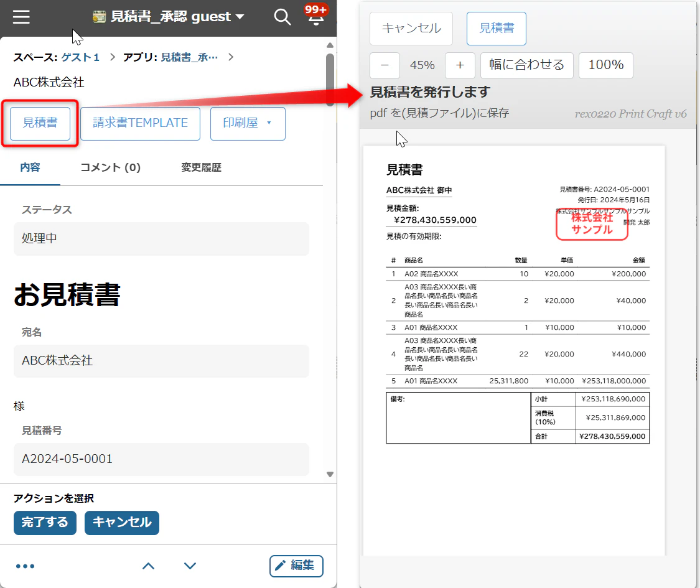Open the hamburger menu
700x588 pixels.
21,17
